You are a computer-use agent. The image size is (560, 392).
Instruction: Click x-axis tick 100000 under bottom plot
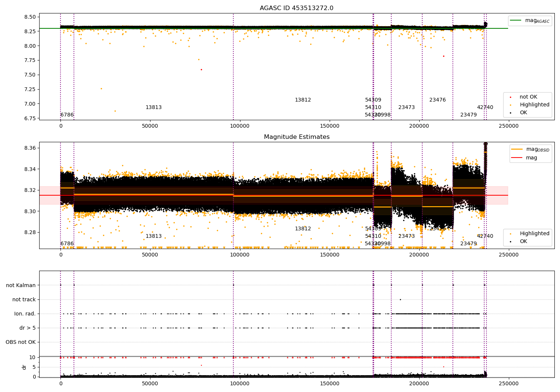pos(240,384)
